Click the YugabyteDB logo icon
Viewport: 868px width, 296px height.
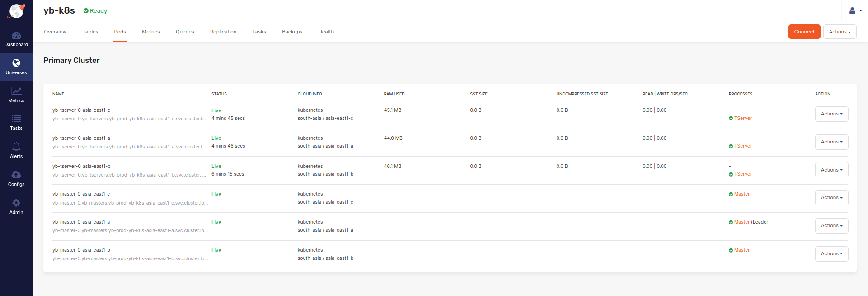(16, 11)
